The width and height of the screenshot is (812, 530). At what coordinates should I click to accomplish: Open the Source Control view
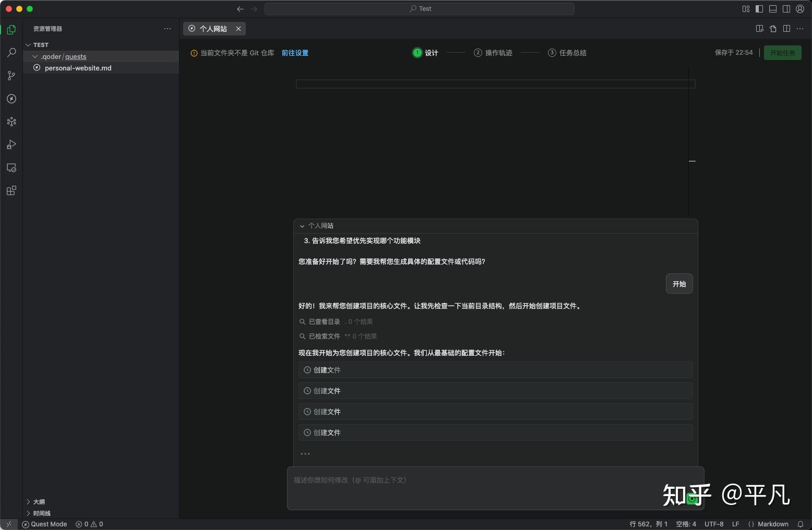coord(11,76)
